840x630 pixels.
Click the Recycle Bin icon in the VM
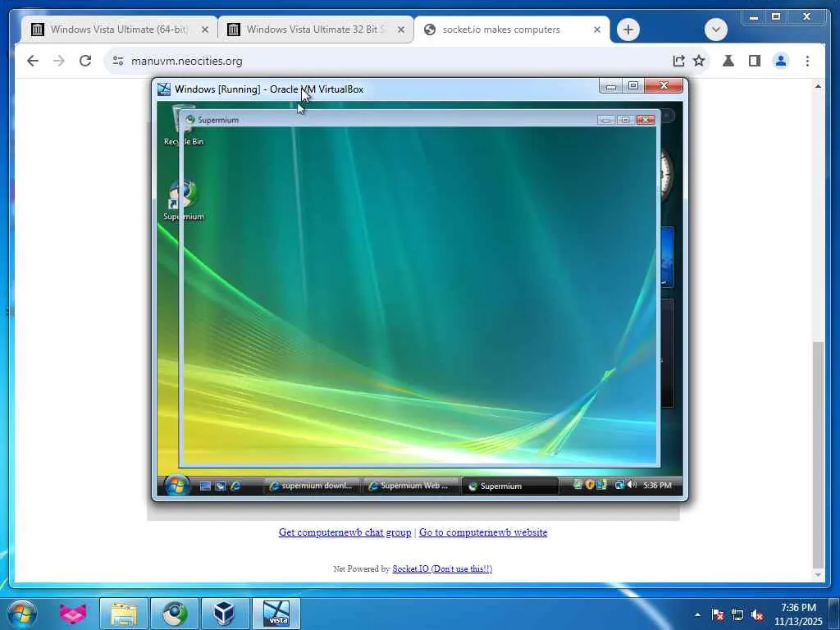pos(184,126)
